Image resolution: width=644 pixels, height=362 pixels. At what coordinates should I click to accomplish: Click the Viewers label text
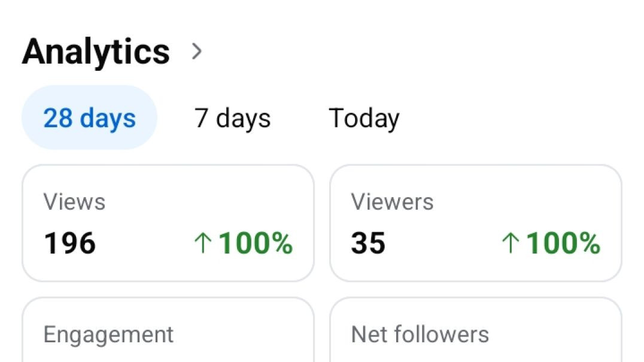tap(392, 202)
